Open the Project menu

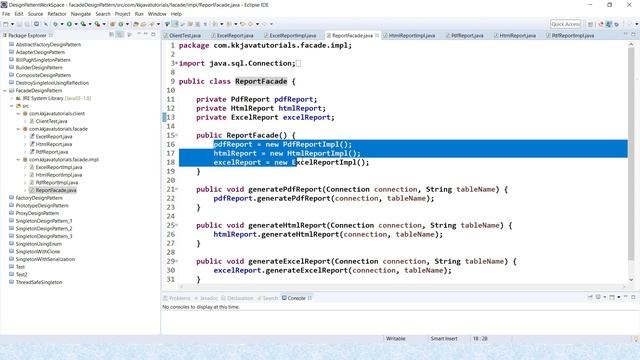(122, 14)
